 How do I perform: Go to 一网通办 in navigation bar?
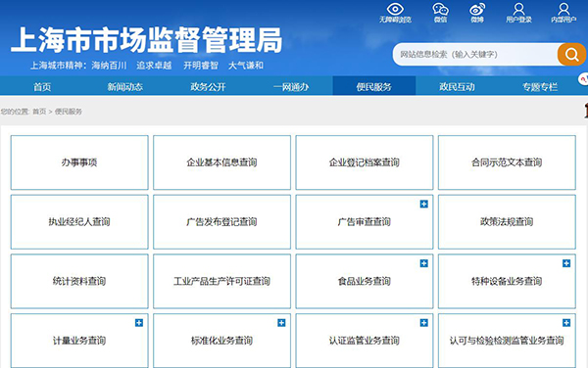[x=291, y=87]
